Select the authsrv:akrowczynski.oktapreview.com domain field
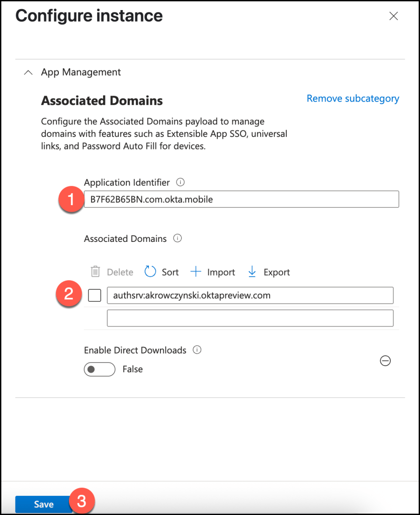Viewport: 420px width, 515px height. point(250,295)
